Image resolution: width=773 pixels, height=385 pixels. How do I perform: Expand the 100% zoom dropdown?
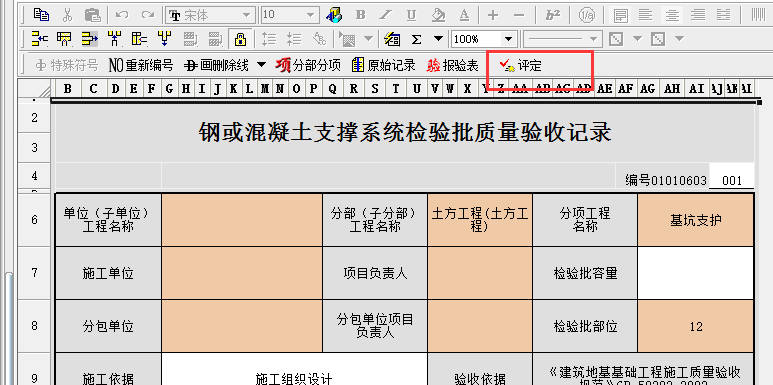pos(508,39)
